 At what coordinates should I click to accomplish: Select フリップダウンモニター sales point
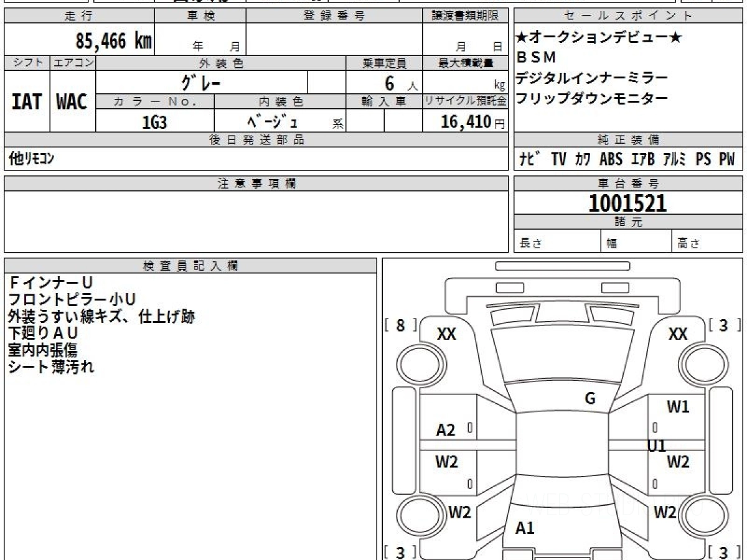(591, 98)
